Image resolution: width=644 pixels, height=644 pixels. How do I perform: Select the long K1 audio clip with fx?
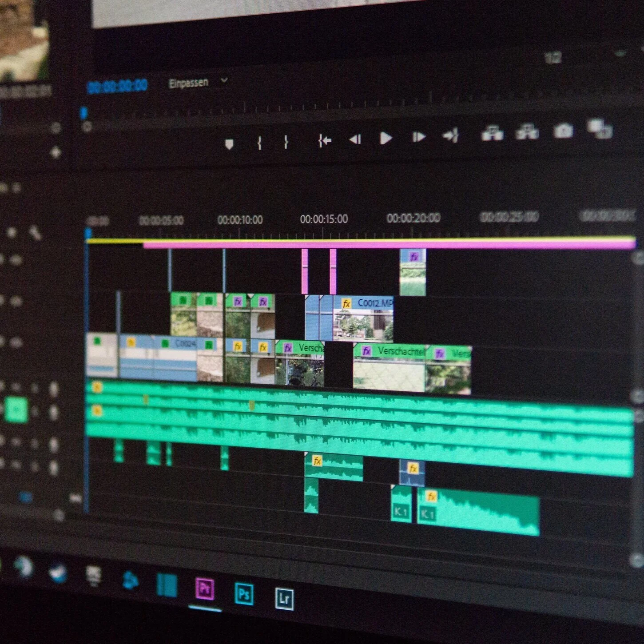pos(478,511)
